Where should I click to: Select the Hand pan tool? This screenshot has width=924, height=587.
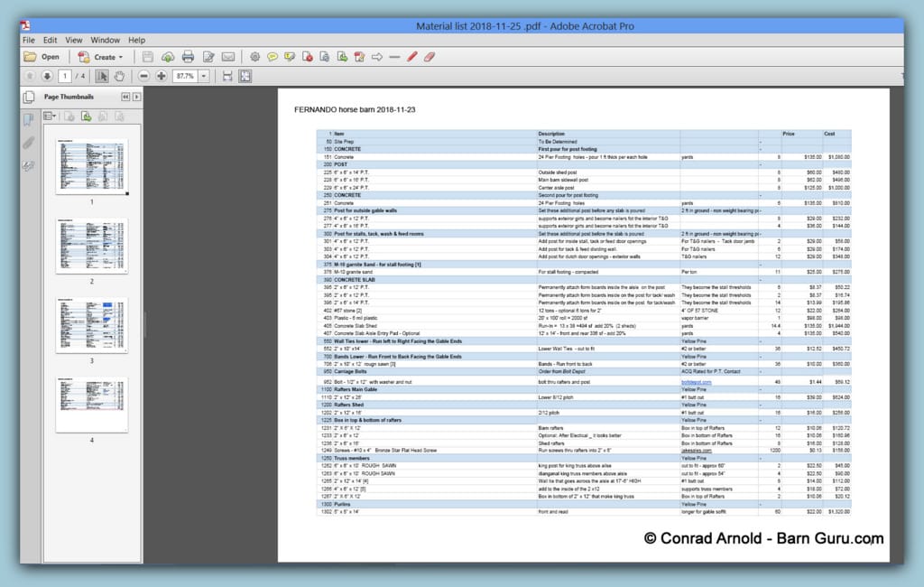pyautogui.click(x=120, y=76)
